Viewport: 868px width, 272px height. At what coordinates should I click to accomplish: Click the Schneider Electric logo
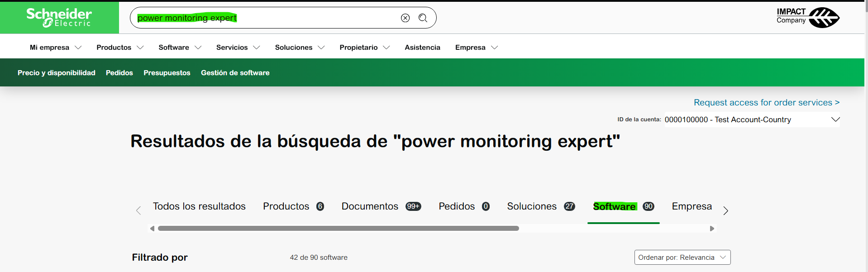59,18
